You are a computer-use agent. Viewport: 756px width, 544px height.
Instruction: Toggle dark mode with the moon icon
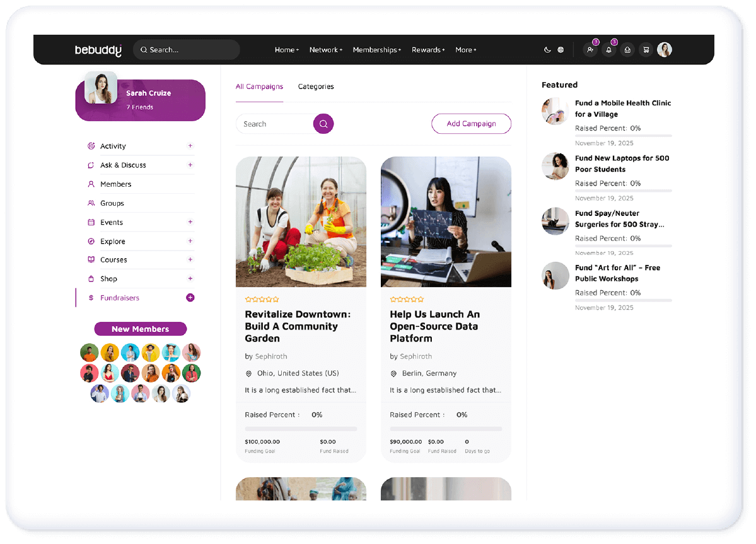coord(547,50)
